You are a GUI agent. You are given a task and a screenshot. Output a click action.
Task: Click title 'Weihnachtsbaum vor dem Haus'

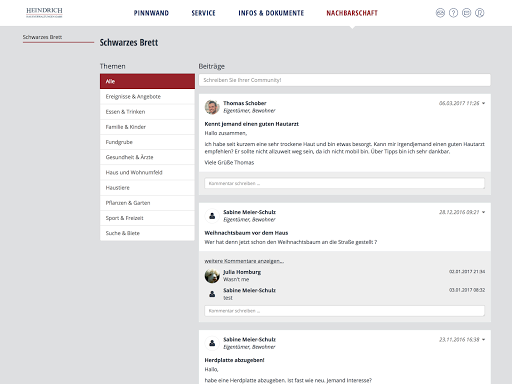(246, 233)
